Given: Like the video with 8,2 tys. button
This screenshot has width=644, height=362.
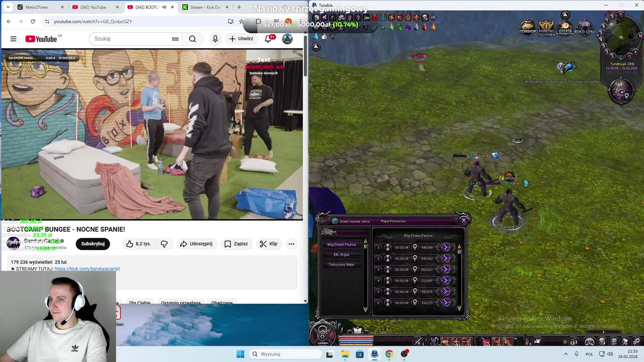Looking at the screenshot, I should (138, 244).
